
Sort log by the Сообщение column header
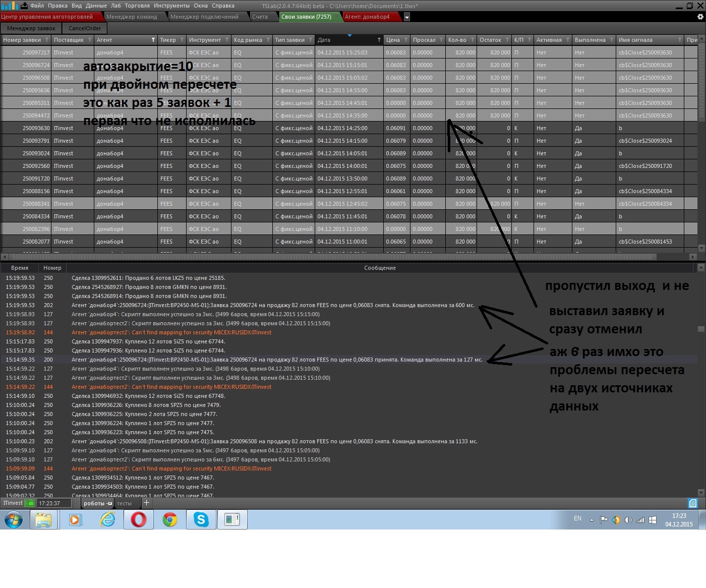pyautogui.click(x=380, y=268)
